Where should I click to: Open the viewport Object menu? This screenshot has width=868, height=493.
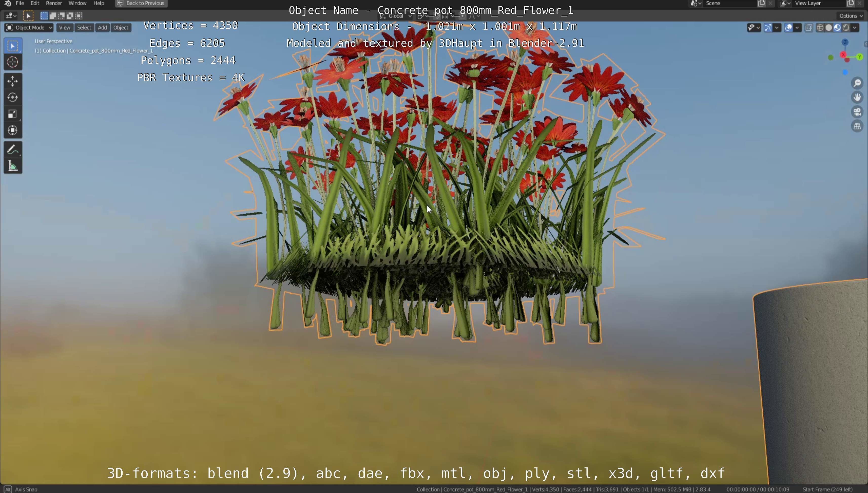click(121, 28)
